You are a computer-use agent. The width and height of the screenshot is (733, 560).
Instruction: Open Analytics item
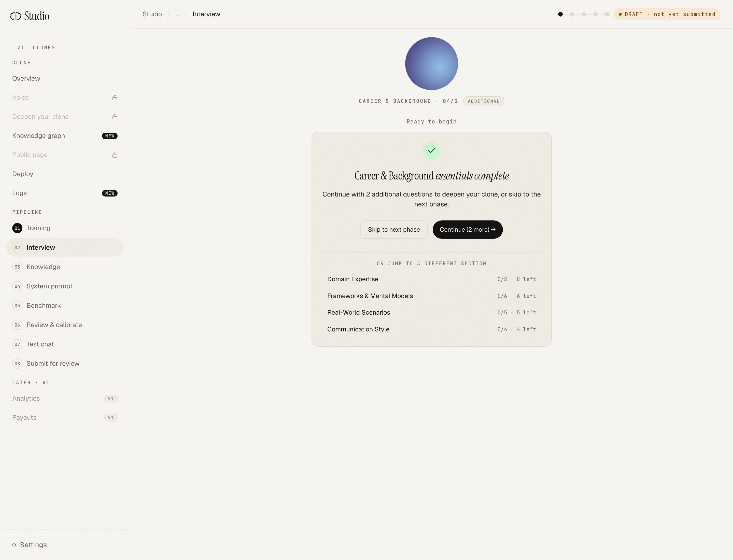tap(65, 399)
